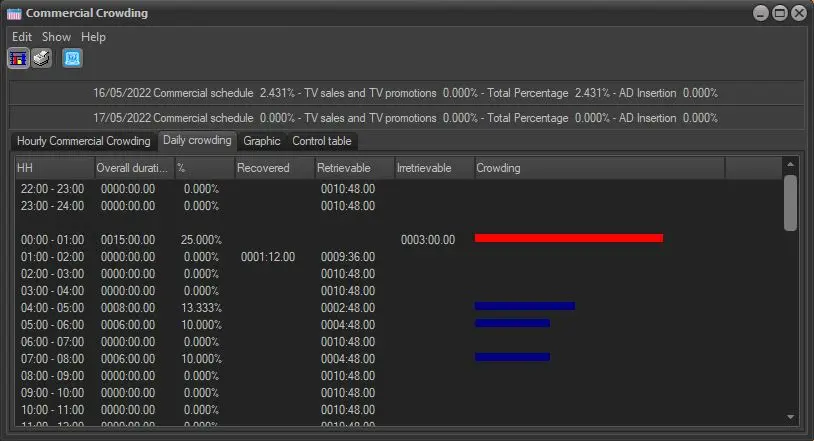Select the 16/05/2022 Commercial schedule row
This screenshot has height=441, width=814.
(405, 93)
